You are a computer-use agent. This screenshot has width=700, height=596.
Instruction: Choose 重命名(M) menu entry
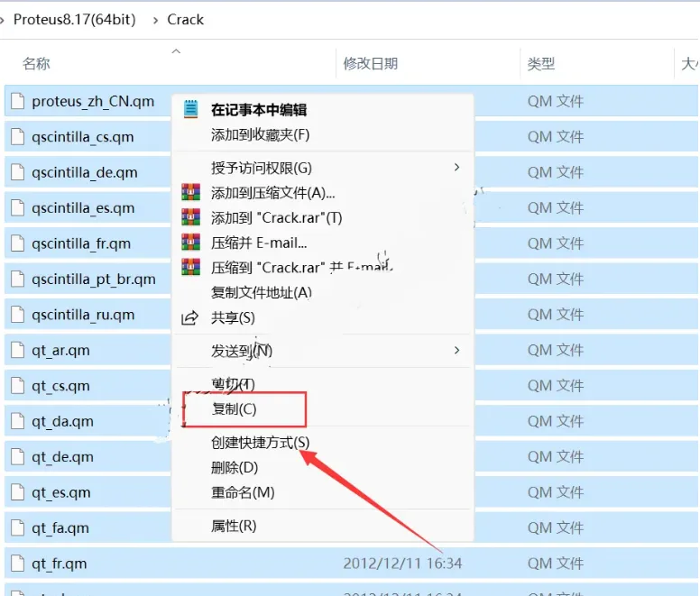pos(243,492)
